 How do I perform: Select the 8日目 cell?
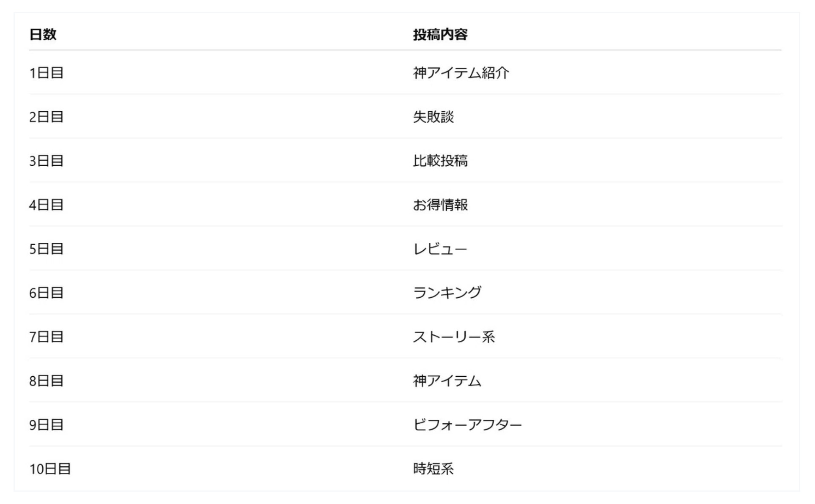[46, 381]
